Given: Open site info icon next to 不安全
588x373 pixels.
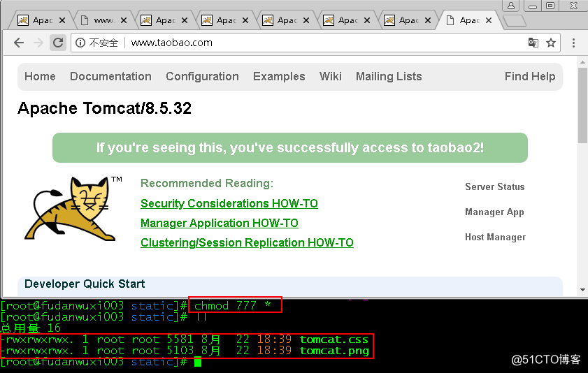Looking at the screenshot, I should point(80,43).
